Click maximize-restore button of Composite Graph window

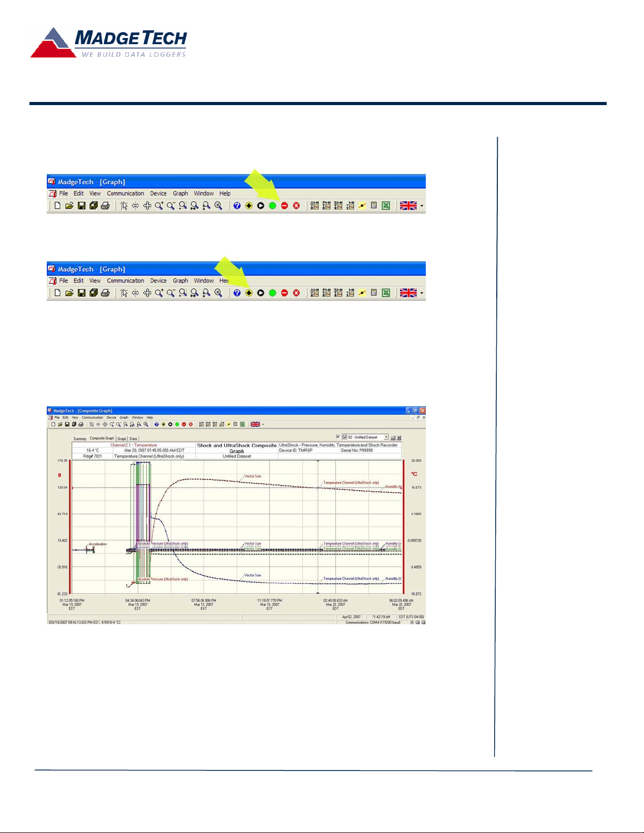(x=415, y=410)
